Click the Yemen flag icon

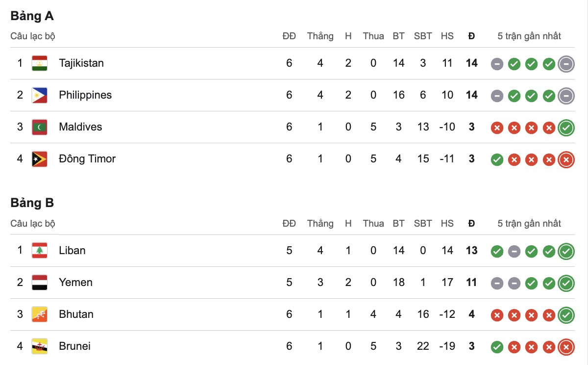(x=39, y=283)
